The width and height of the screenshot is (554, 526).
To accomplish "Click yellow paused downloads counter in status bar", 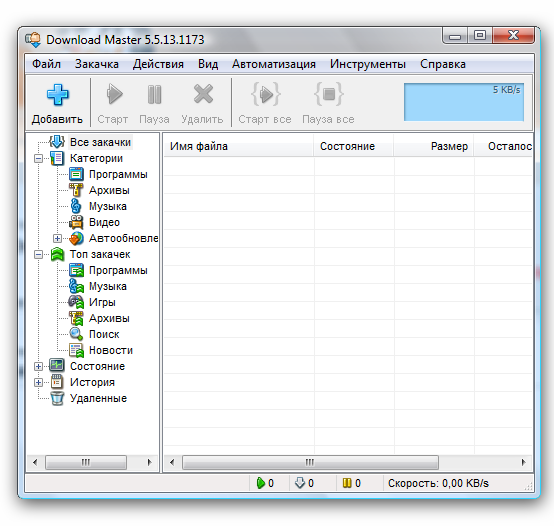I will pyautogui.click(x=352, y=483).
